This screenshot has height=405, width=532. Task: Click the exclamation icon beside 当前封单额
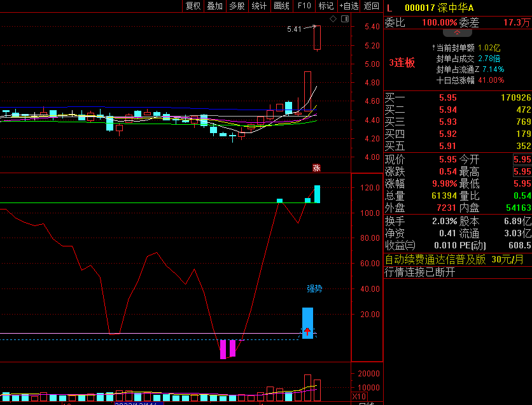433,48
